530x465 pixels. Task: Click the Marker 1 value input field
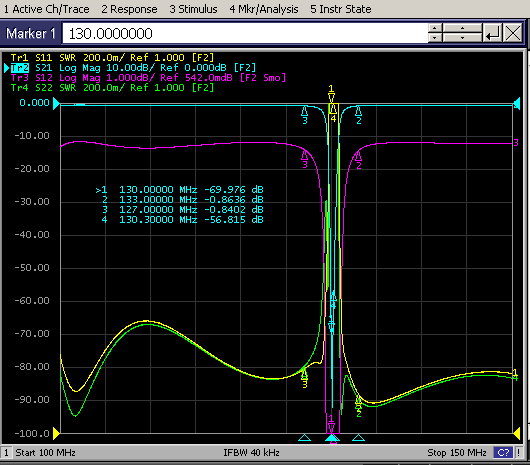pyautogui.click(x=245, y=33)
